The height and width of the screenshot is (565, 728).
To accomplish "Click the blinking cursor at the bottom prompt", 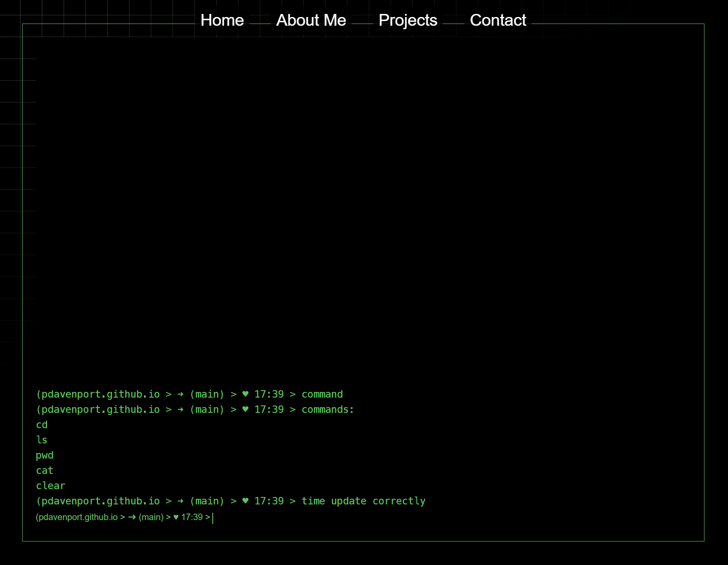I will [213, 517].
